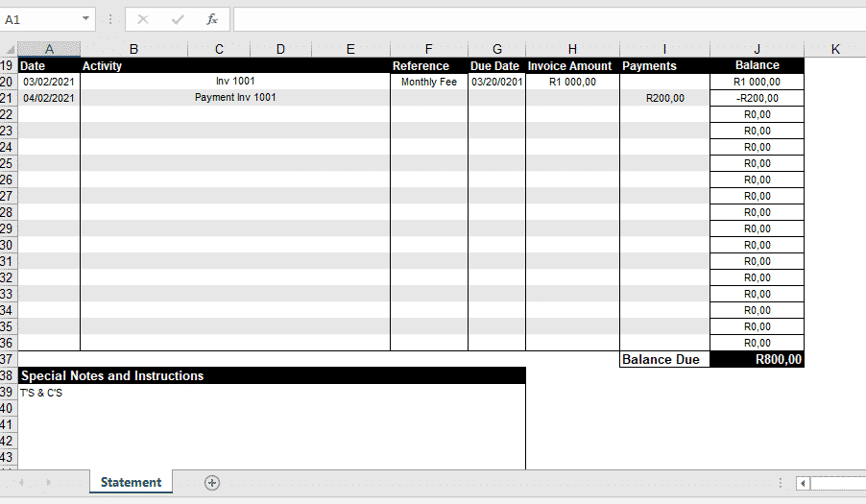Screen dimensions: 866x504
Task: Click the Cancel (X) icon in formula bar
Action: point(143,19)
